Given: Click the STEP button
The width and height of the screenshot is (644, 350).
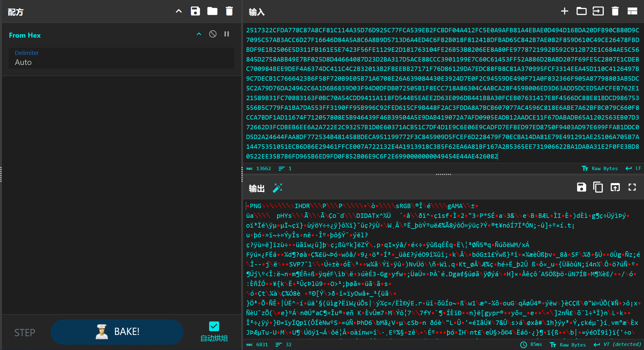Looking at the screenshot, I should click(x=25, y=332).
